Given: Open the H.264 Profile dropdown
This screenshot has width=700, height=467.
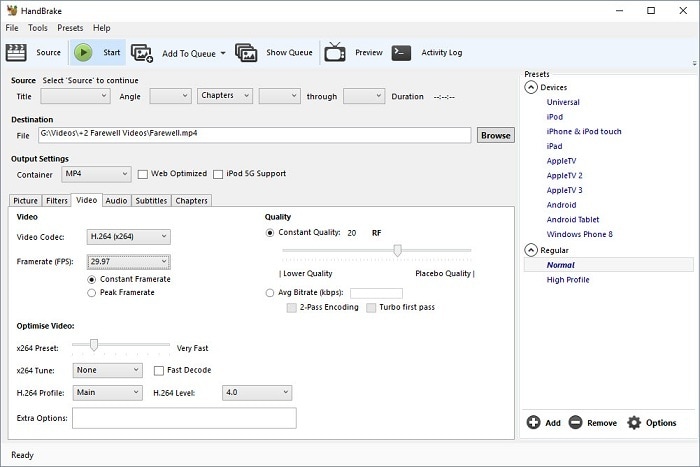Looking at the screenshot, I should 108,392.
